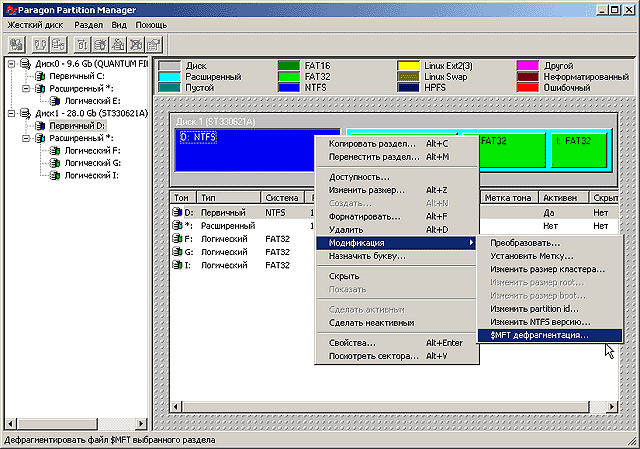Select Изменить NTFS версию... in submenu

(549, 322)
